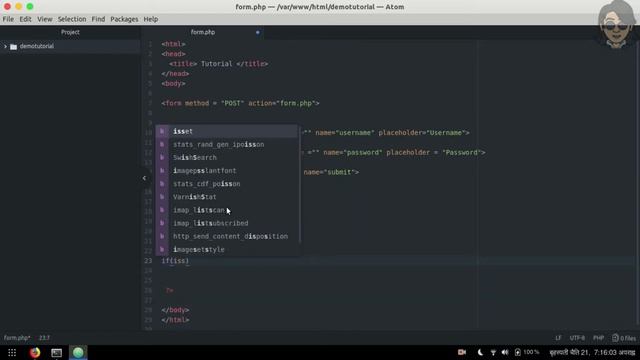Screen dimensions: 640x360
Task: Click the screen recording camera tray icon
Action: click(x=462, y=352)
